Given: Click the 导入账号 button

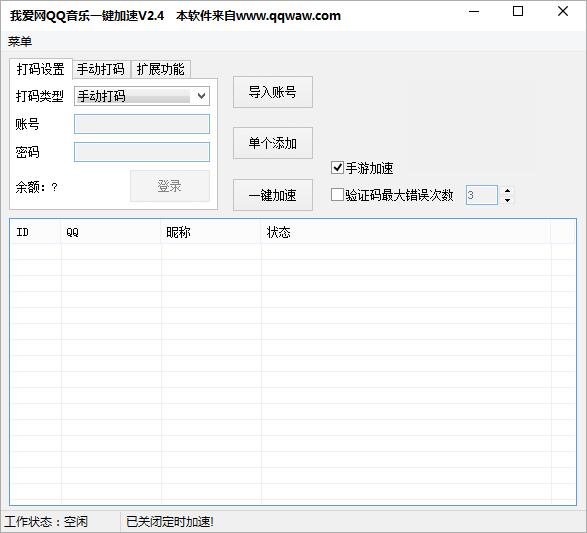Looking at the screenshot, I should [x=273, y=92].
